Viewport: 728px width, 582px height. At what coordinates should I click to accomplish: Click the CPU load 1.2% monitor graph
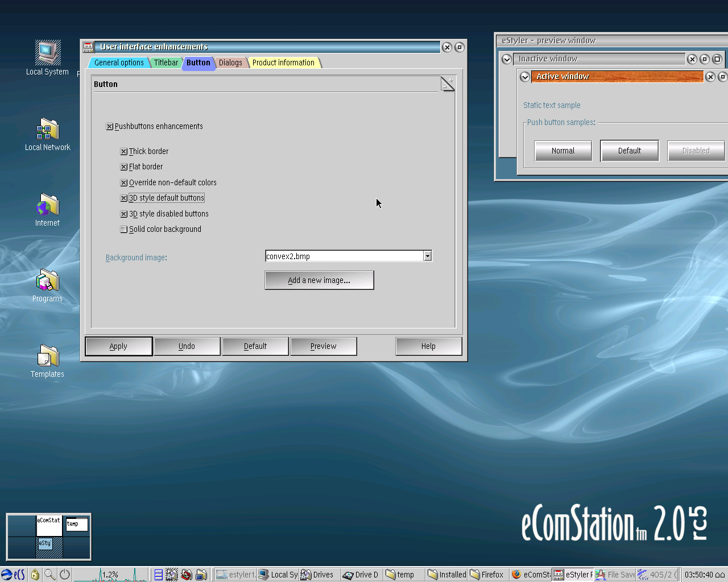pyautogui.click(x=110, y=575)
